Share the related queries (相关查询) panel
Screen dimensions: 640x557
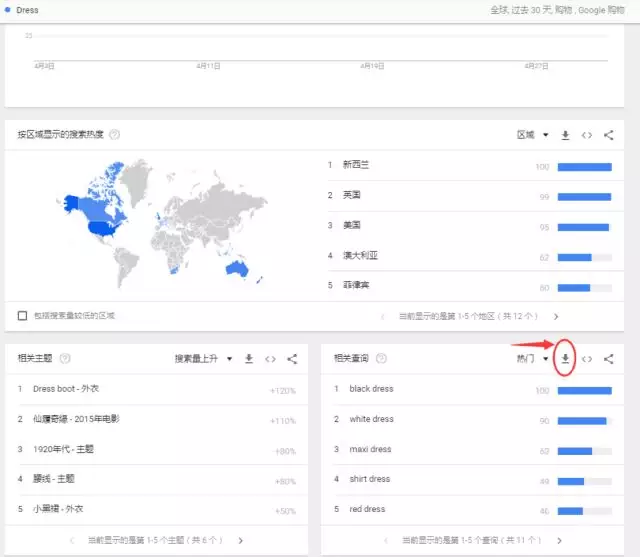point(608,359)
